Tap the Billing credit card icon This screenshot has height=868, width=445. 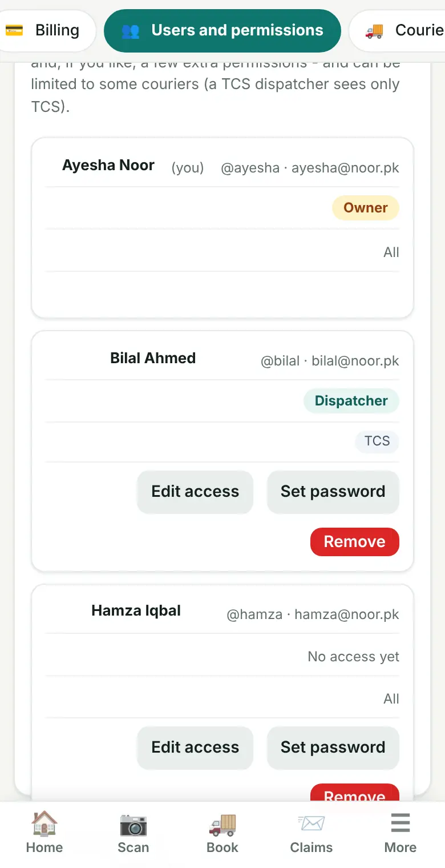coord(14,30)
